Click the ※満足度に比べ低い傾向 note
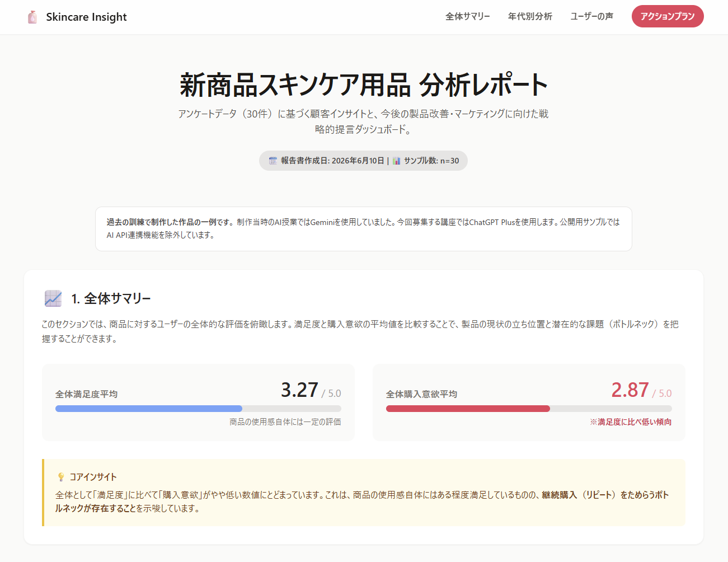728x562 pixels. click(631, 422)
